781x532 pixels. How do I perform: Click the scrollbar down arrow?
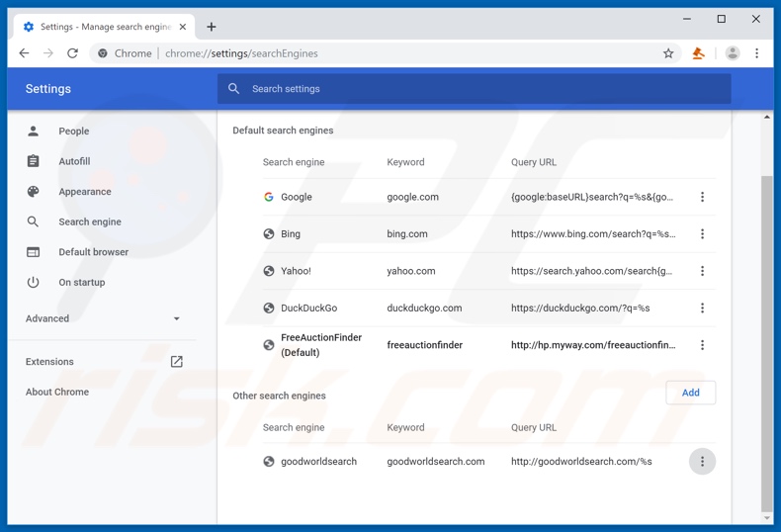pyautogui.click(x=767, y=518)
